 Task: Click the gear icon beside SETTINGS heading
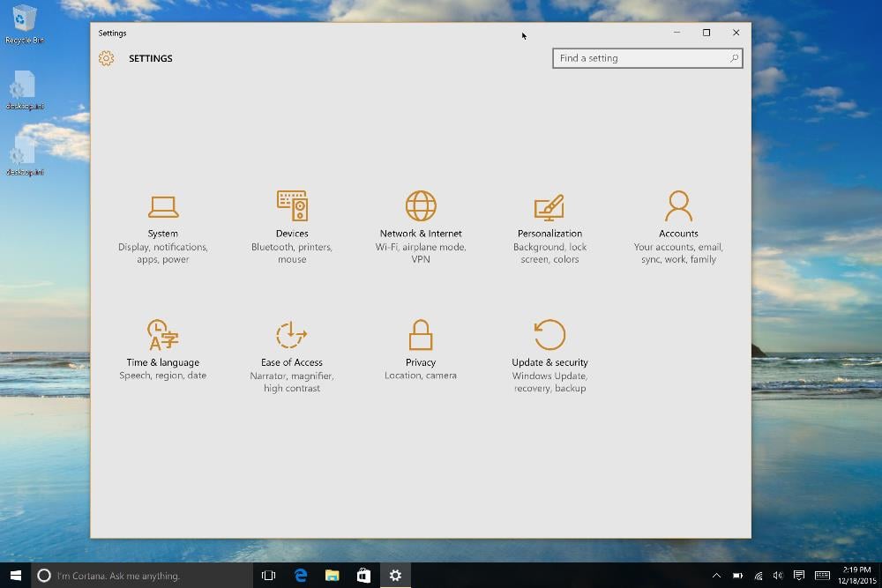(x=107, y=58)
